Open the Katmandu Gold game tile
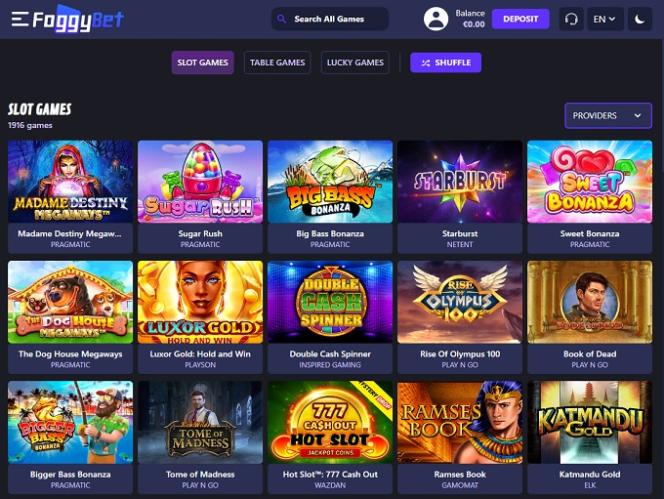Screen dimensions: 664x499 click(589, 422)
